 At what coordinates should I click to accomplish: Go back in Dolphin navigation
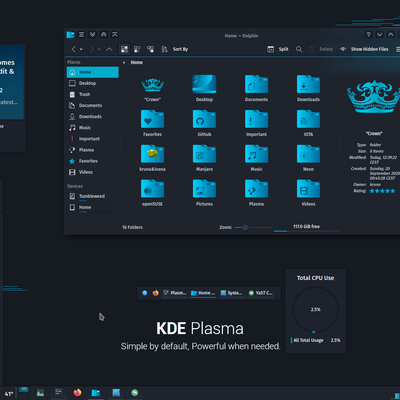pos(74,49)
